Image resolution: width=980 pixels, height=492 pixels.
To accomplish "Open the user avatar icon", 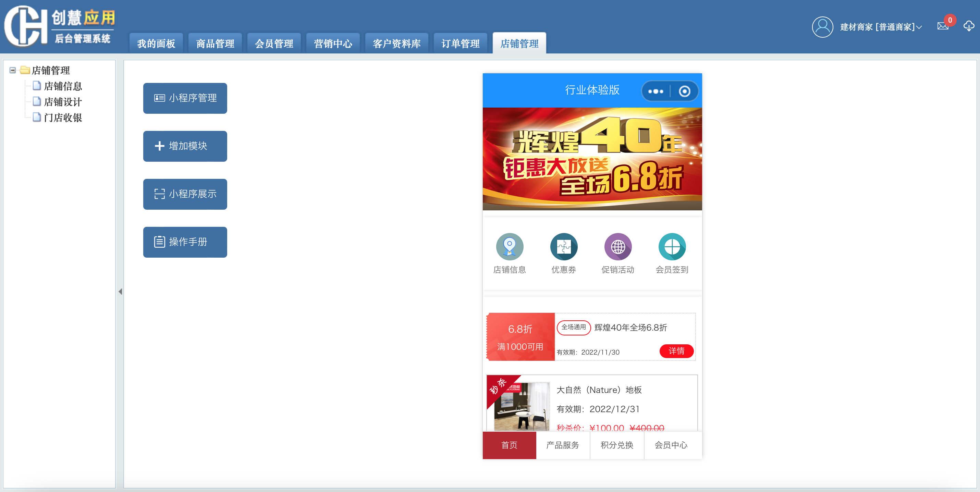I will (822, 27).
